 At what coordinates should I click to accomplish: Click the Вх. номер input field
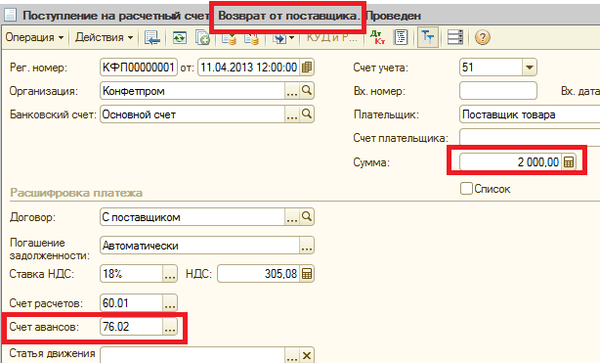tap(498, 91)
